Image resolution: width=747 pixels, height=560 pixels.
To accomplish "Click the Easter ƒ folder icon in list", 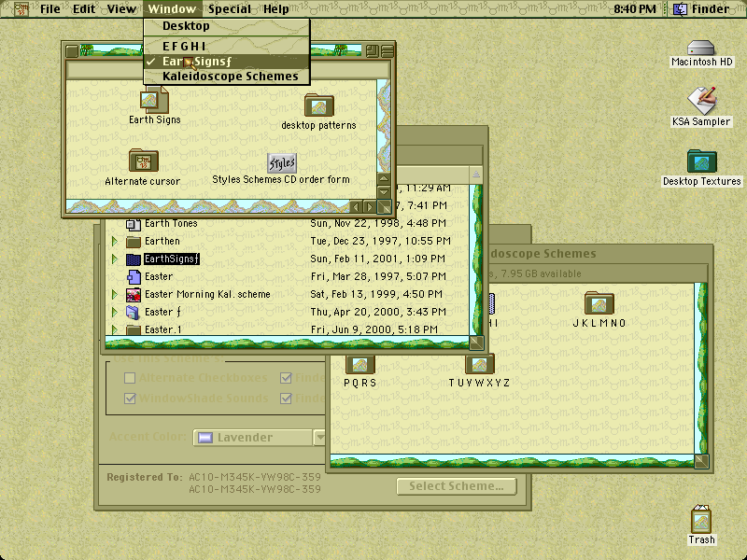I will tap(133, 313).
